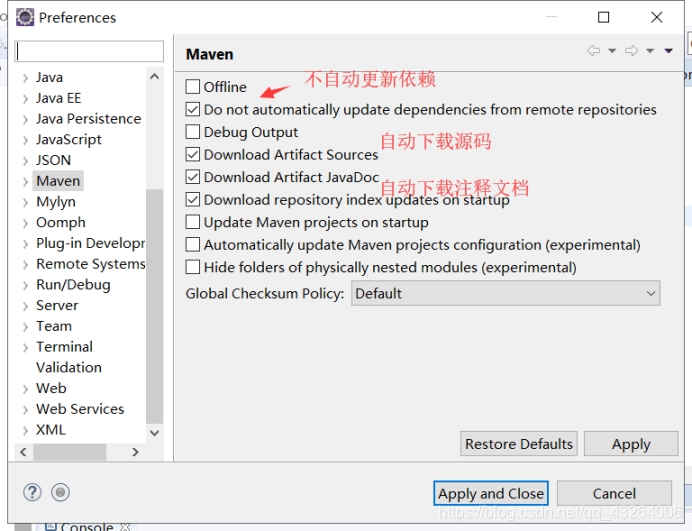Screen dimensions: 692x531
Task: Click the Forward navigation arrow icon
Action: 632,50
